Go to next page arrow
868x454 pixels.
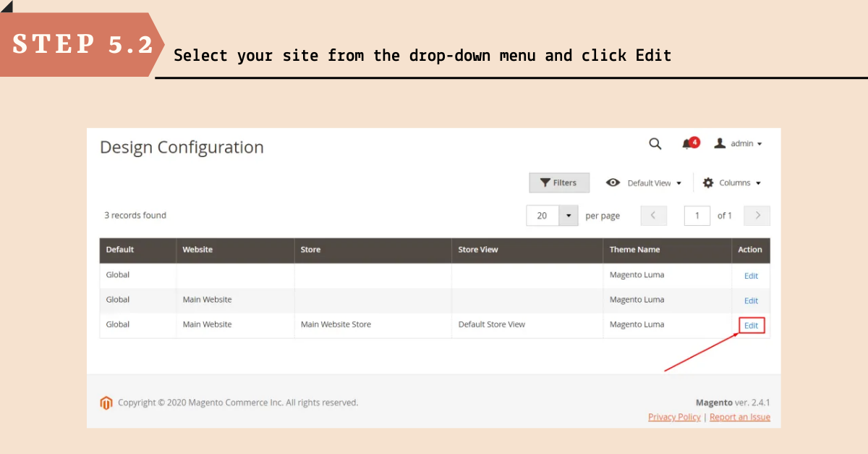click(757, 216)
